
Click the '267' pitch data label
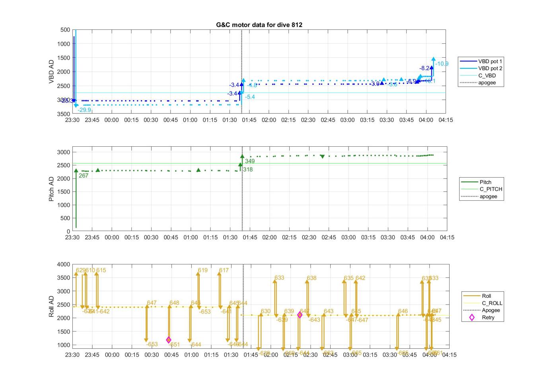click(84, 176)
